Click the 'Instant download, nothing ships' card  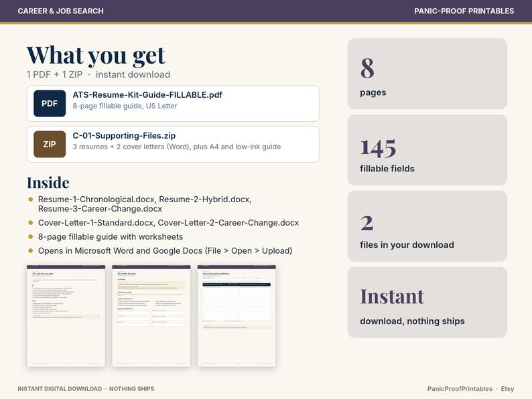pos(427,303)
